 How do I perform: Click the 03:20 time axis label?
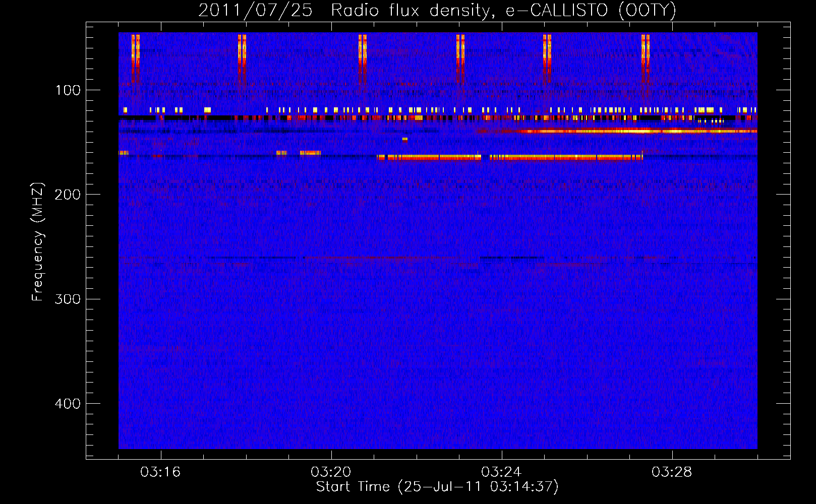coord(331,472)
